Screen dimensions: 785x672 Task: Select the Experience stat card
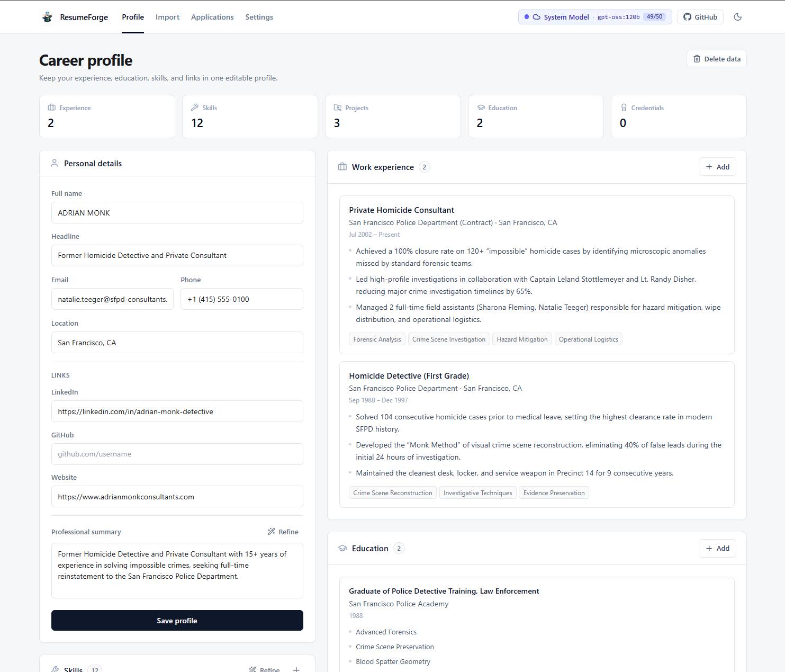[x=107, y=117]
